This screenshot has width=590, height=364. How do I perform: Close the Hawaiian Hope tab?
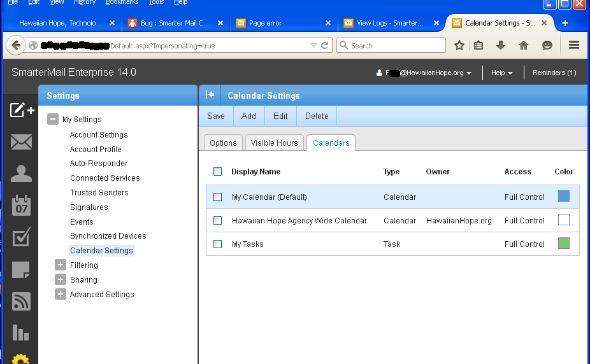112,23
